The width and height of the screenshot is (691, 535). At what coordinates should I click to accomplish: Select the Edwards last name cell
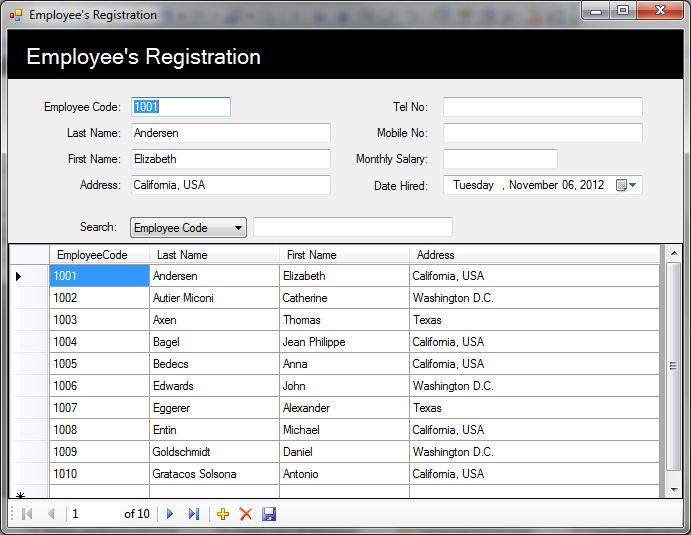point(215,386)
